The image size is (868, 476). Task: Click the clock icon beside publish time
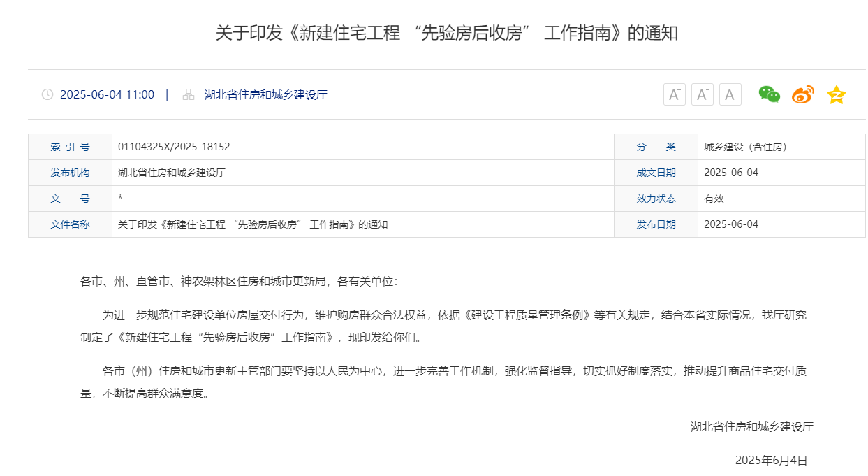47,94
